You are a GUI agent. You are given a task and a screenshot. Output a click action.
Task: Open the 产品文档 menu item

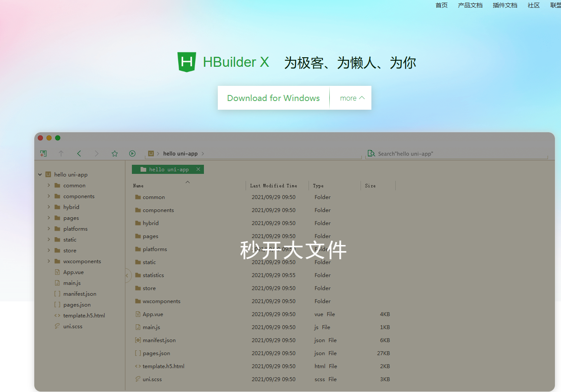[470, 5]
